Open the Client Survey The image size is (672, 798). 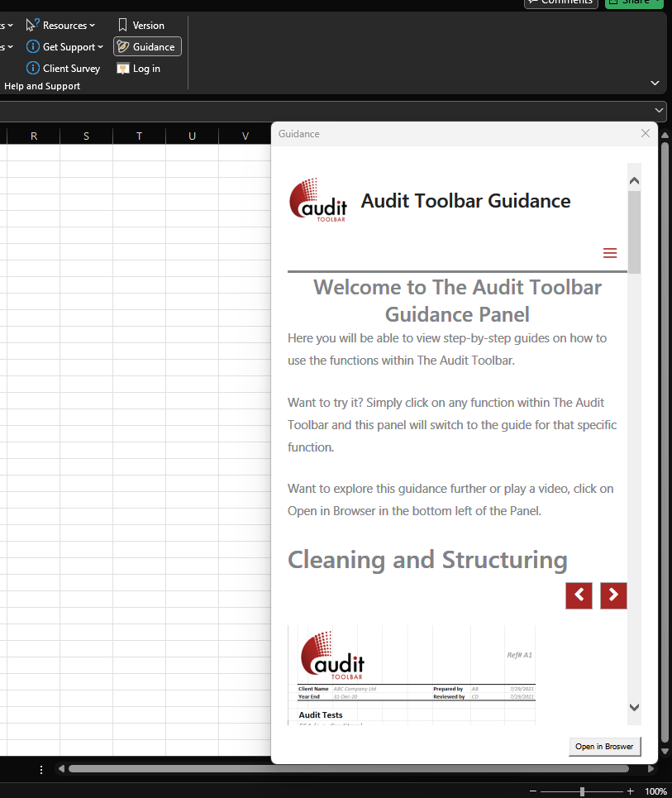tap(63, 69)
